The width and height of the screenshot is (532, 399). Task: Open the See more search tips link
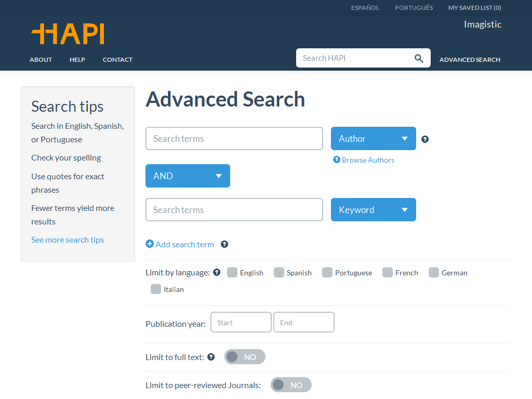click(x=68, y=240)
